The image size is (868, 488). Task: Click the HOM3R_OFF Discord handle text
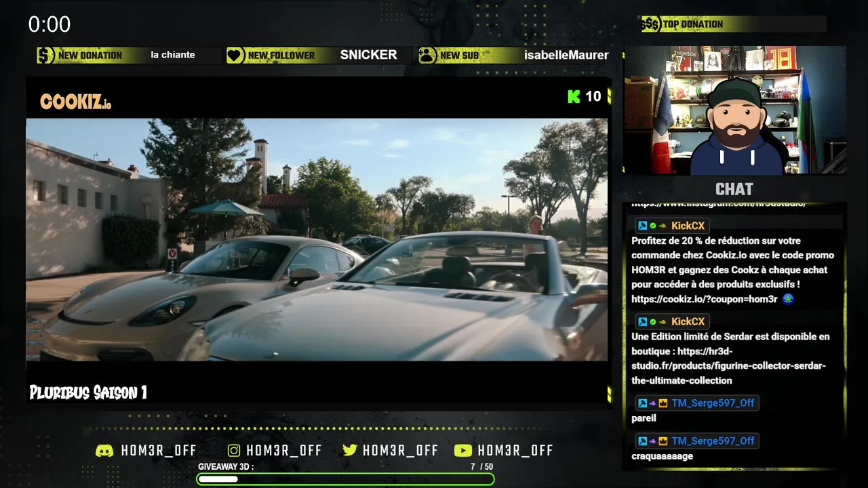pos(159,451)
